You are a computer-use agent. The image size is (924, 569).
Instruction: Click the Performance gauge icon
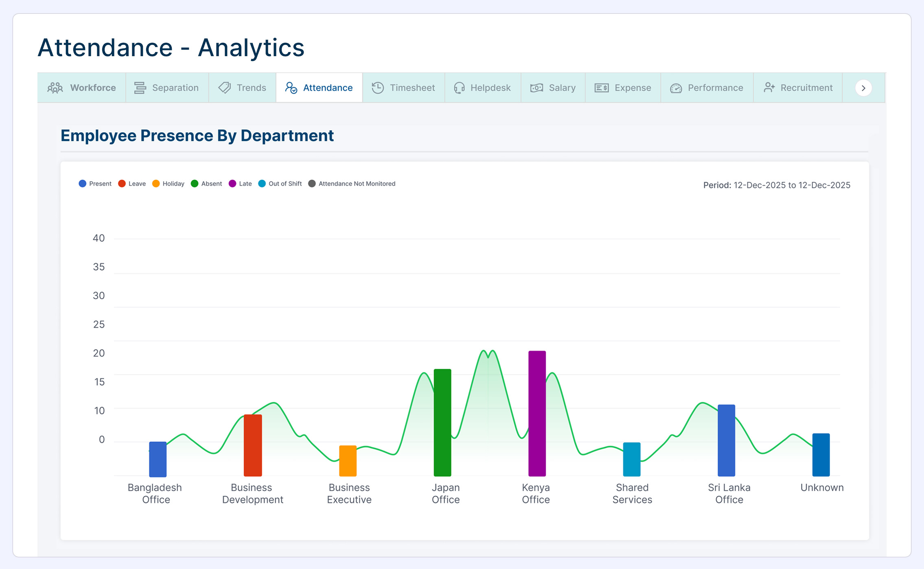tap(676, 88)
